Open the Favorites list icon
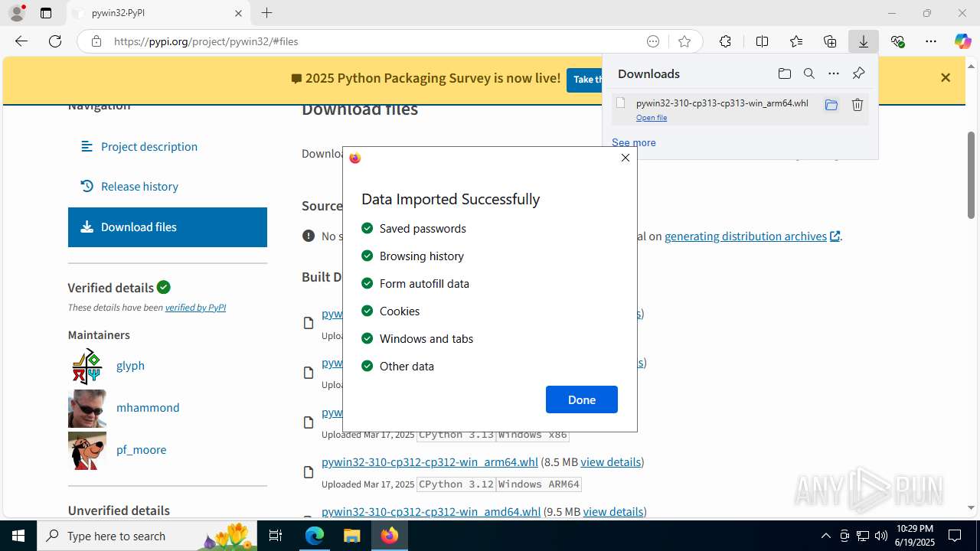The height and width of the screenshot is (551, 980). tap(796, 41)
